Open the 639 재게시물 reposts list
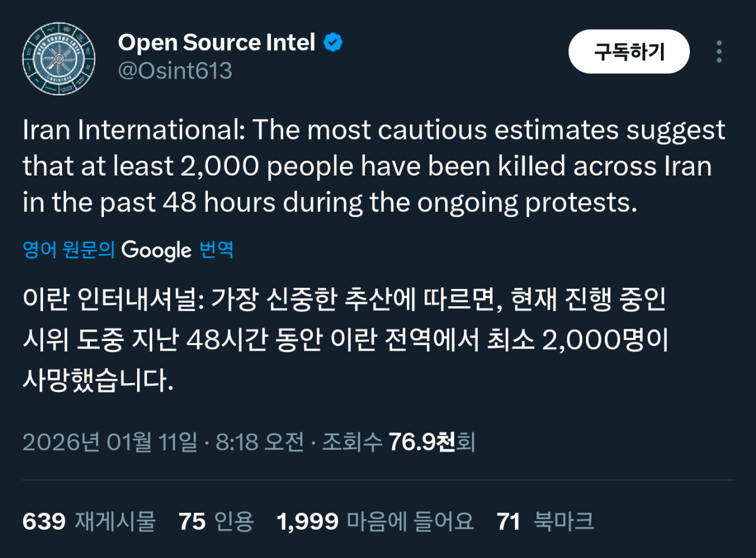The height and width of the screenshot is (558, 756). pyautogui.click(x=89, y=521)
